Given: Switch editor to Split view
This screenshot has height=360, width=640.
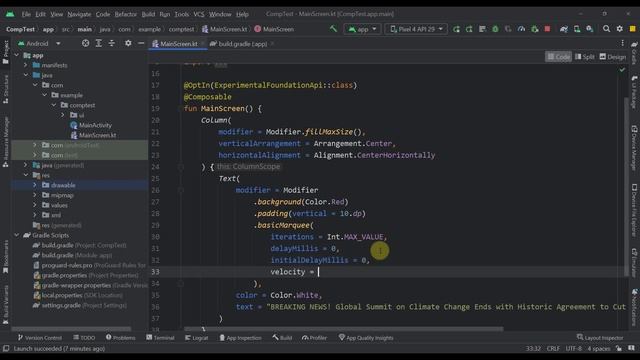Looking at the screenshot, I should [x=584, y=57].
